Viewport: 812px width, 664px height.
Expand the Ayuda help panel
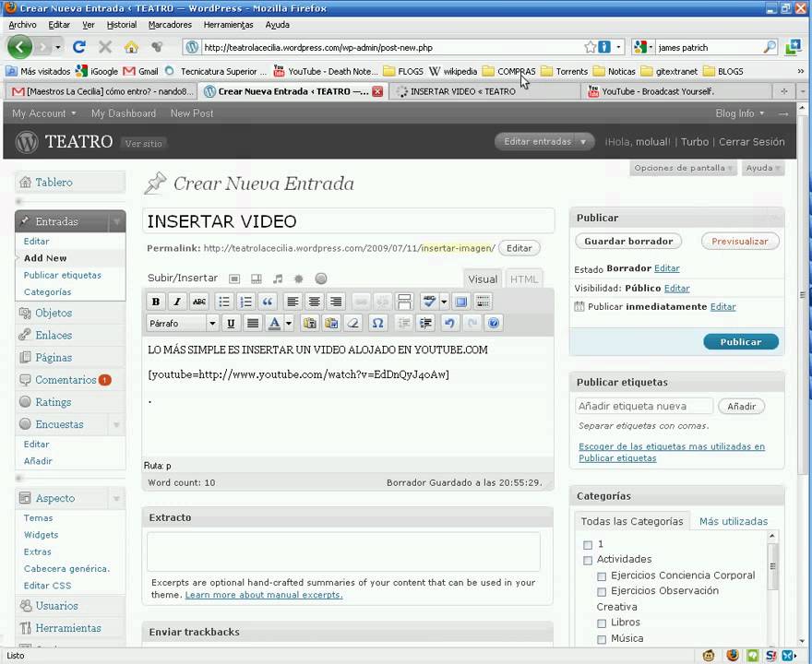coord(763,168)
